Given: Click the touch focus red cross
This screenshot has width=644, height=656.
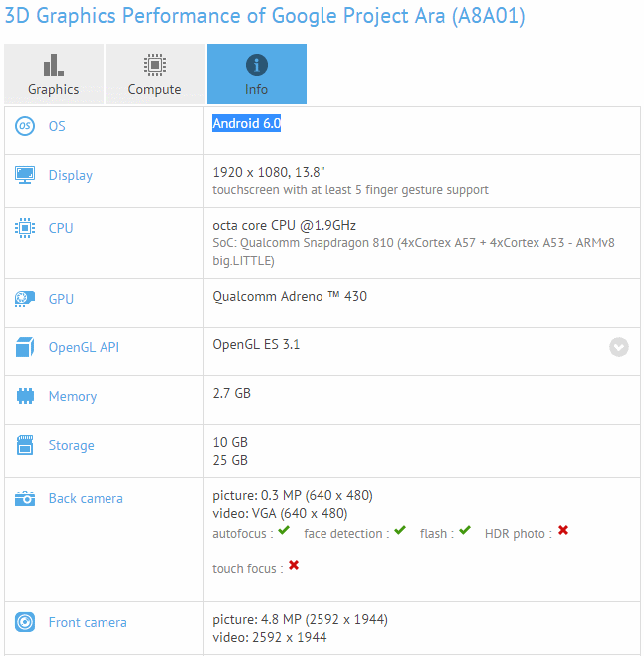Looking at the screenshot, I should pyautogui.click(x=294, y=565).
